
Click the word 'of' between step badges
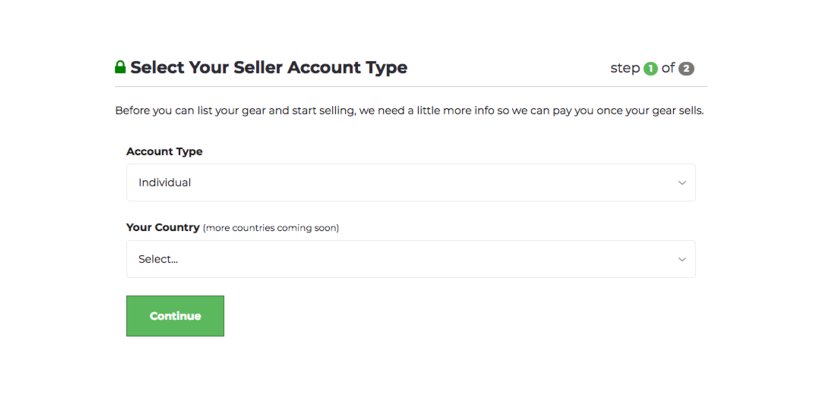tap(668, 68)
